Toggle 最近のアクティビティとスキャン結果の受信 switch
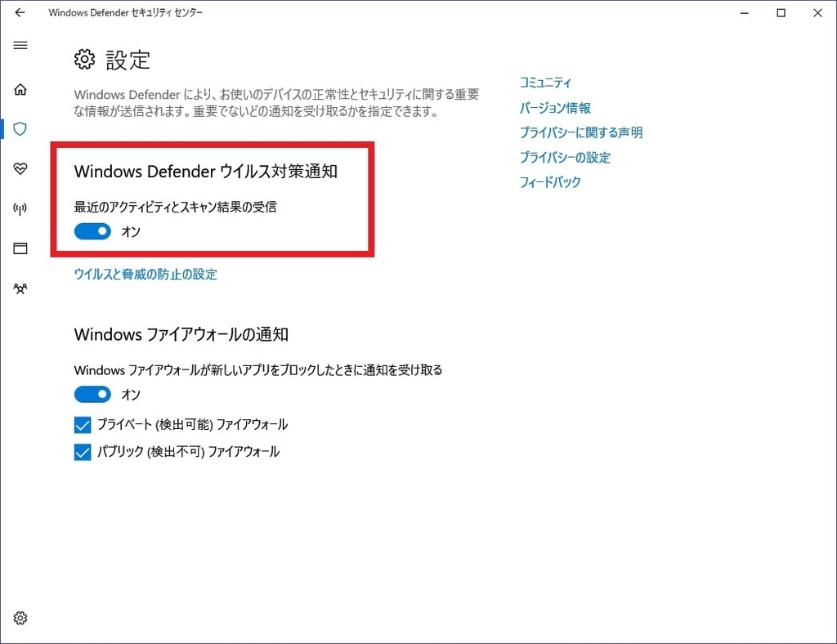 tap(92, 231)
